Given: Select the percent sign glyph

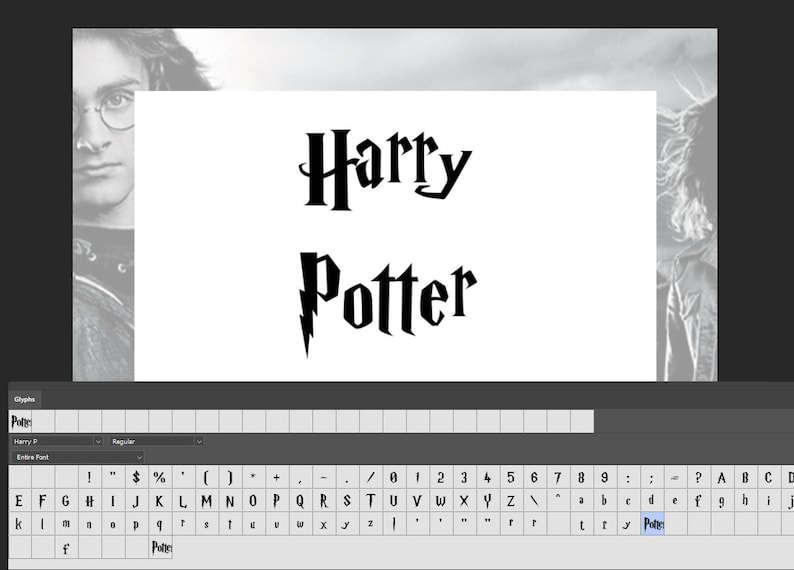Looking at the screenshot, I should [160, 477].
